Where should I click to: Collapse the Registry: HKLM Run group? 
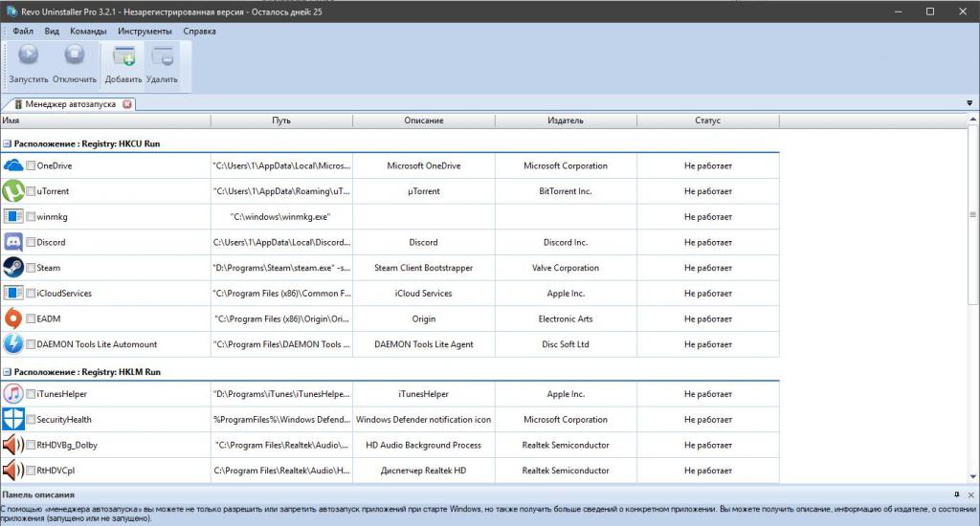coord(7,372)
